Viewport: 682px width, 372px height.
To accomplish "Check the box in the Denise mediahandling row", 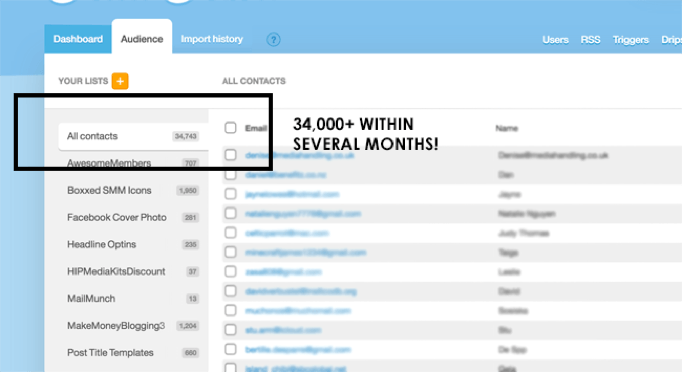I will pos(231,155).
